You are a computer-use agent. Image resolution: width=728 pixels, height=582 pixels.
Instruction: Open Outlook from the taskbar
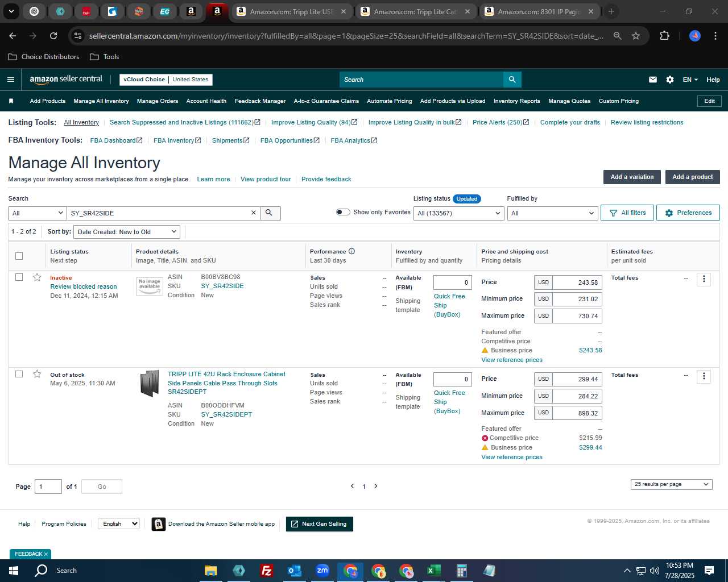(294, 571)
